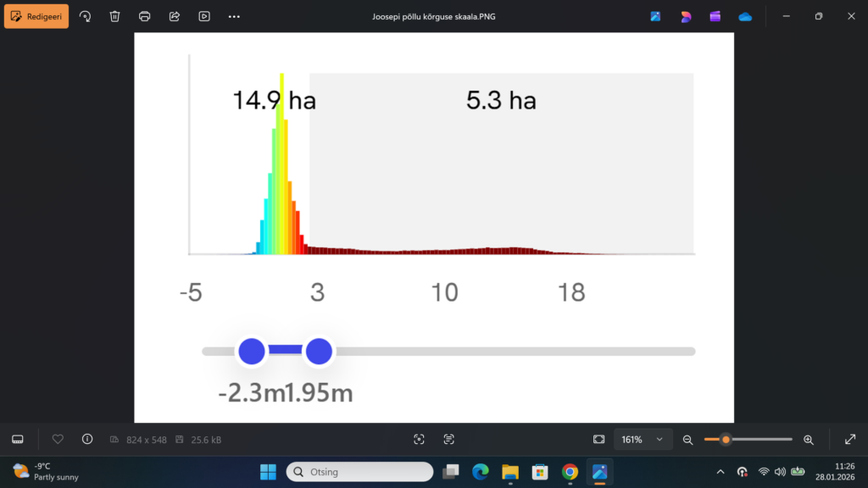The height and width of the screenshot is (488, 868).
Task: Show file info with the info icon
Action: 87,439
